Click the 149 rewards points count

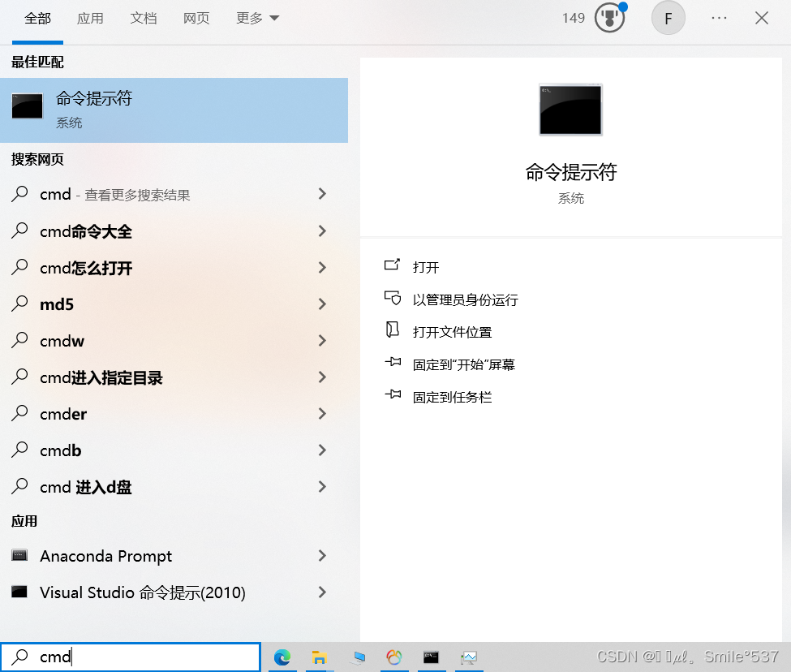(x=574, y=18)
